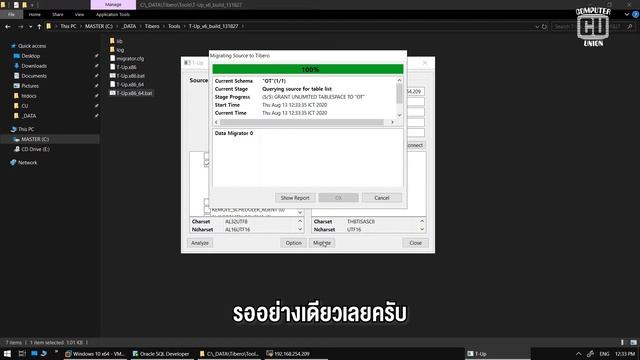Select CD Drive (E:) in navigation pane
This screenshot has height=360, width=640.
pyautogui.click(x=35, y=149)
